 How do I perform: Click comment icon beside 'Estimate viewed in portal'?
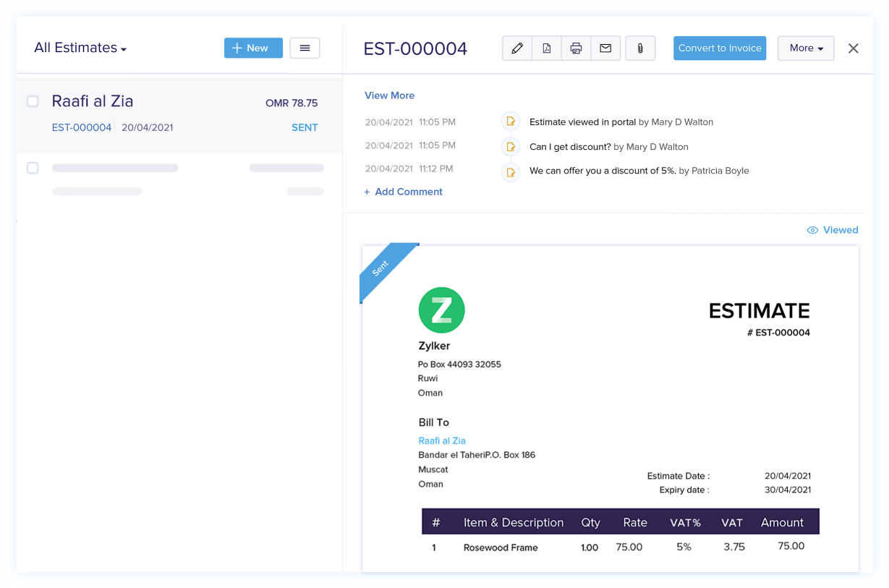click(511, 122)
